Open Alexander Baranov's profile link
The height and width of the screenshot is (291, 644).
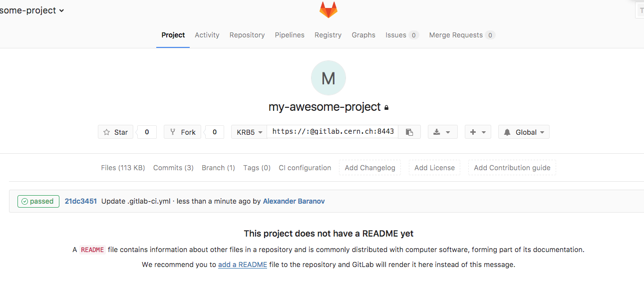click(294, 201)
